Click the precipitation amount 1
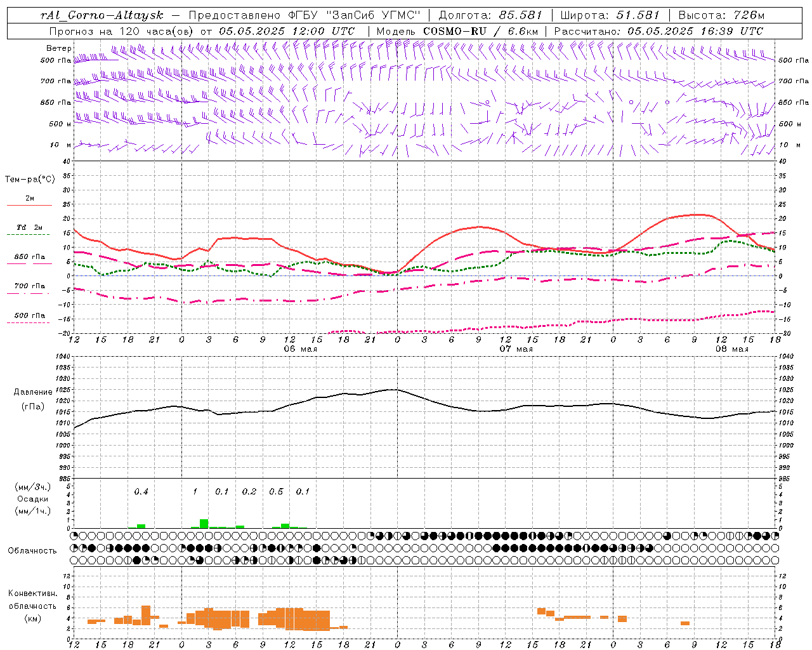Viewport: 812px width, 650px height. pos(195,491)
